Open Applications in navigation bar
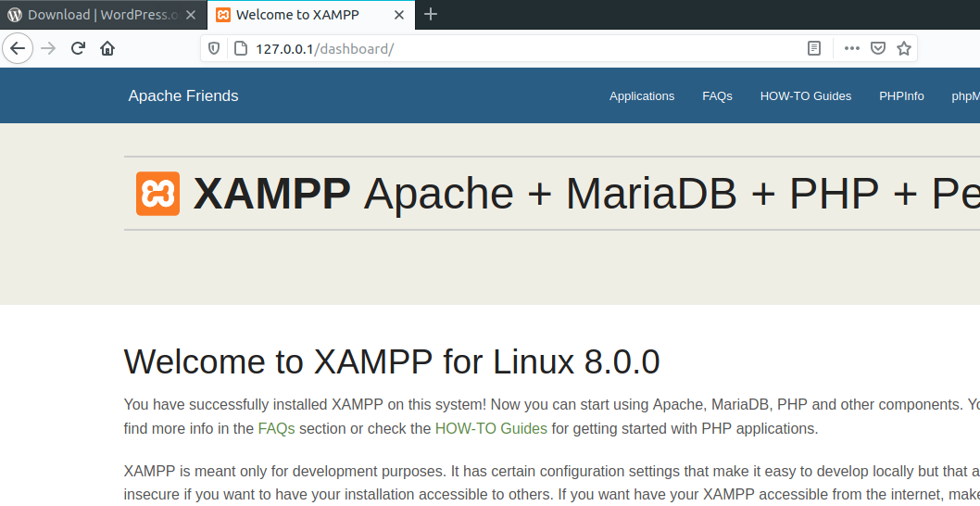 click(x=642, y=96)
